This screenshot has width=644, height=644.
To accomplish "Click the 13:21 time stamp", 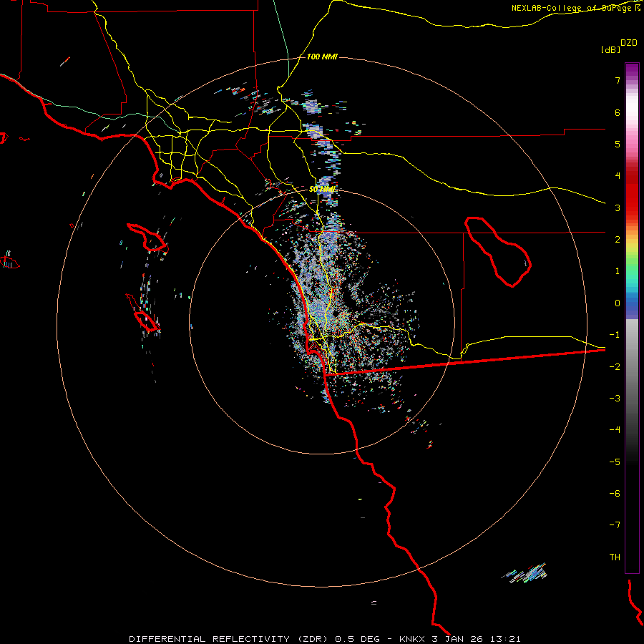I will coord(506,639).
